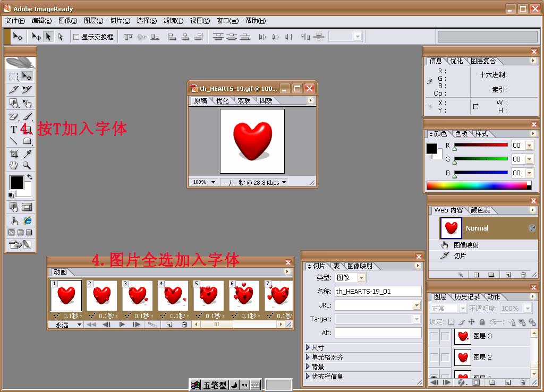The height and width of the screenshot is (392, 544).
Task: Open the URL dropdown arrow
Action: tap(416, 305)
